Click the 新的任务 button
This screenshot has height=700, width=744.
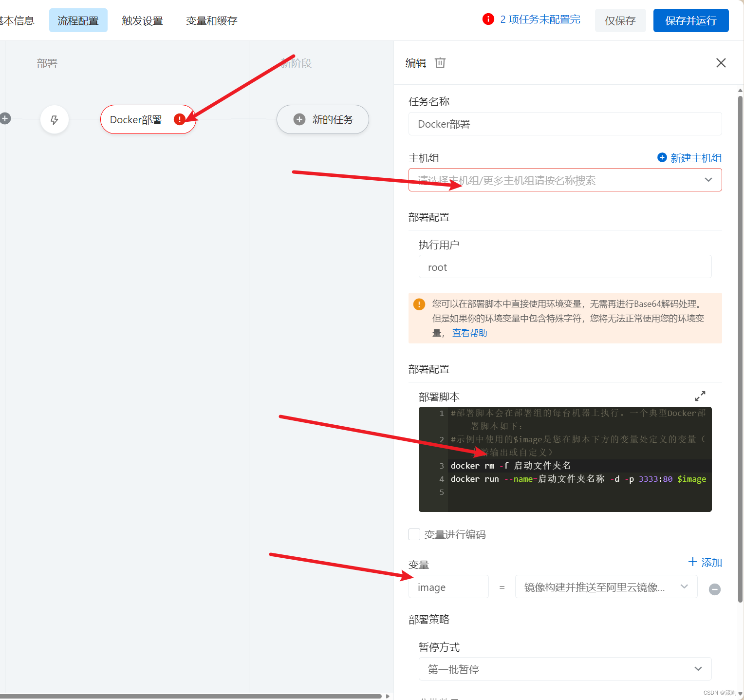click(323, 119)
